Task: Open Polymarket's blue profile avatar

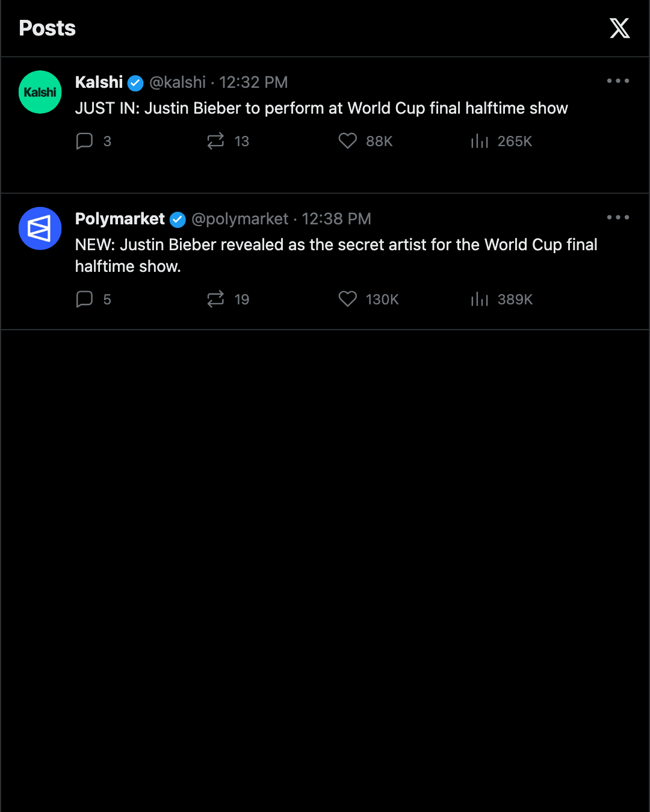Action: click(x=40, y=229)
